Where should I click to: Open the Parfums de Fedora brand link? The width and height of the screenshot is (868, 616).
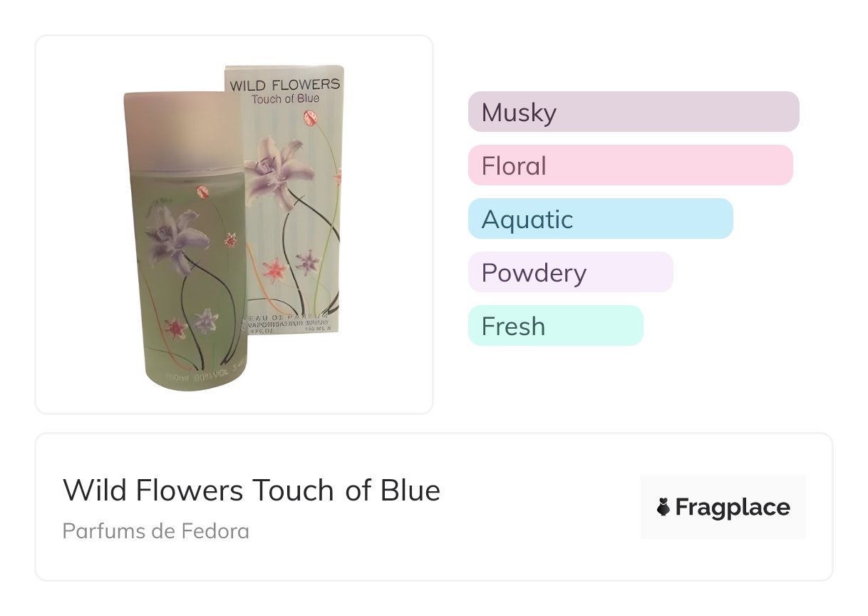tap(155, 531)
